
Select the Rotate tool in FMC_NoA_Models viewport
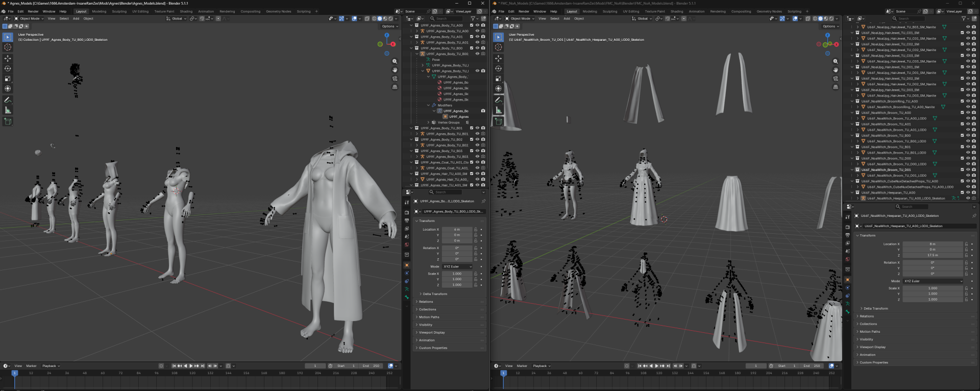(499, 68)
